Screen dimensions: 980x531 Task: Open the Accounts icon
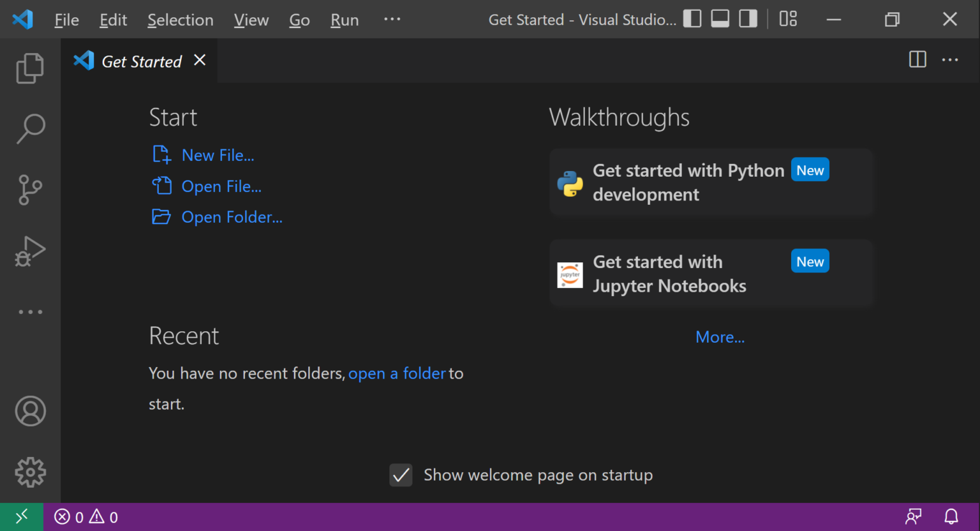[x=30, y=411]
